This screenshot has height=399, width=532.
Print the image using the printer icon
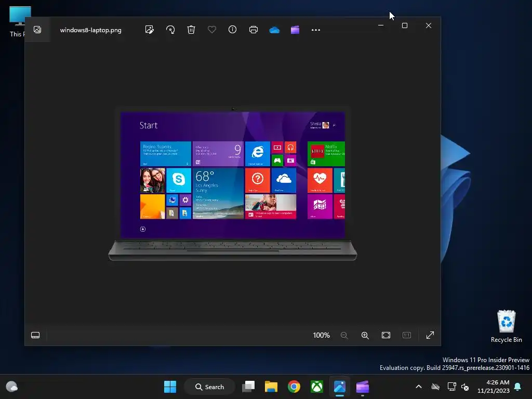point(254,30)
